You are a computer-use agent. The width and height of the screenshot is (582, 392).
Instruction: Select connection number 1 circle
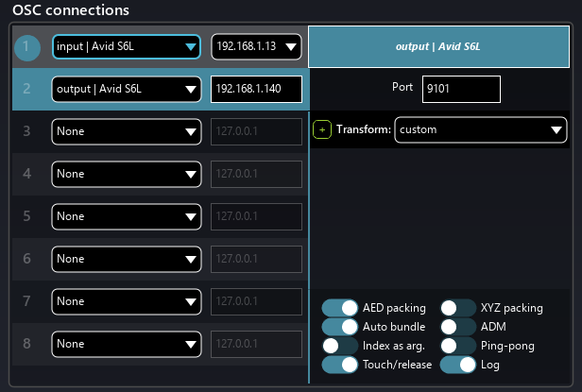point(27,47)
